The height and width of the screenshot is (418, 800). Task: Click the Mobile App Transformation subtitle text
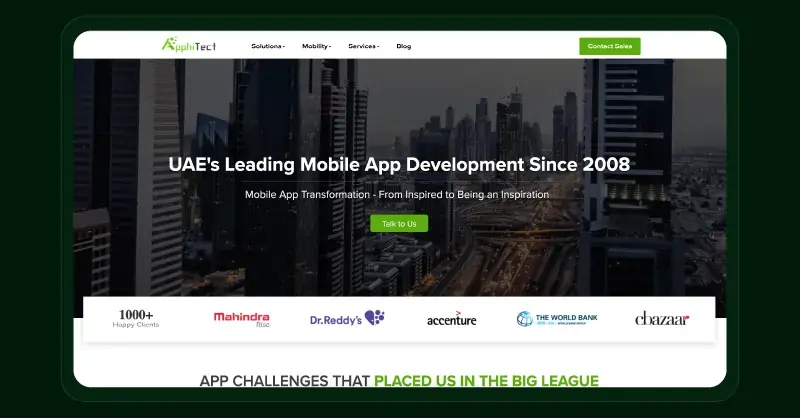pos(397,194)
